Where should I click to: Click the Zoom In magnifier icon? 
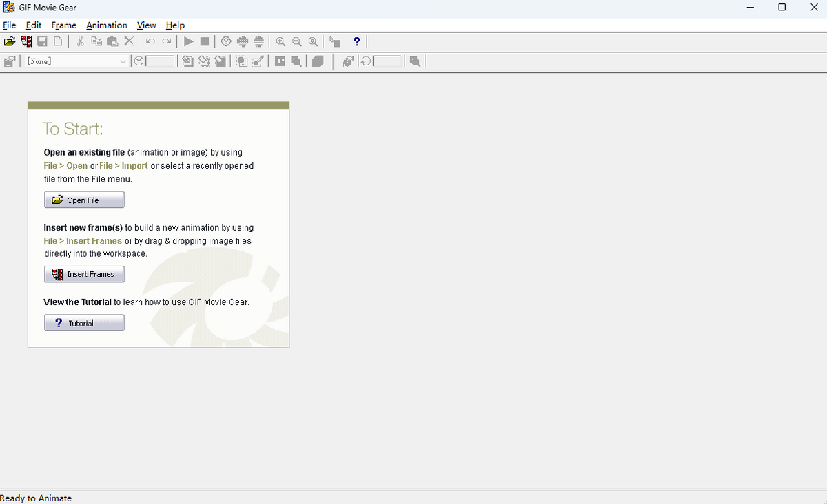(280, 42)
